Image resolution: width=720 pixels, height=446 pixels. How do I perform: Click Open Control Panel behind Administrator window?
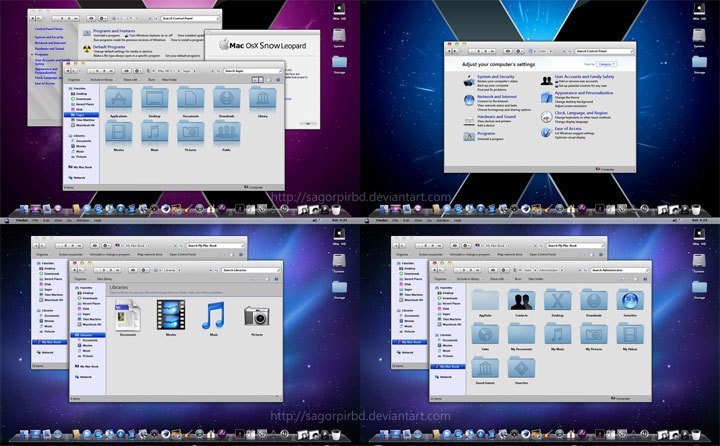click(543, 254)
